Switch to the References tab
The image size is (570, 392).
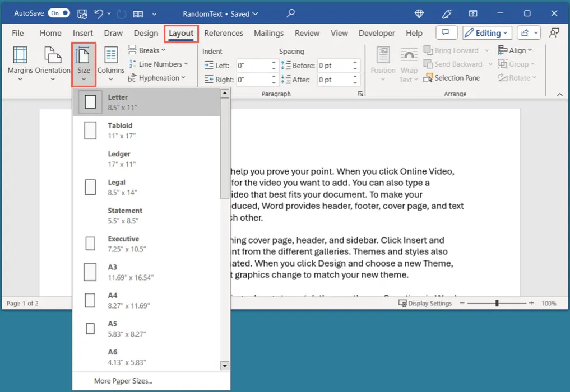pyautogui.click(x=224, y=33)
